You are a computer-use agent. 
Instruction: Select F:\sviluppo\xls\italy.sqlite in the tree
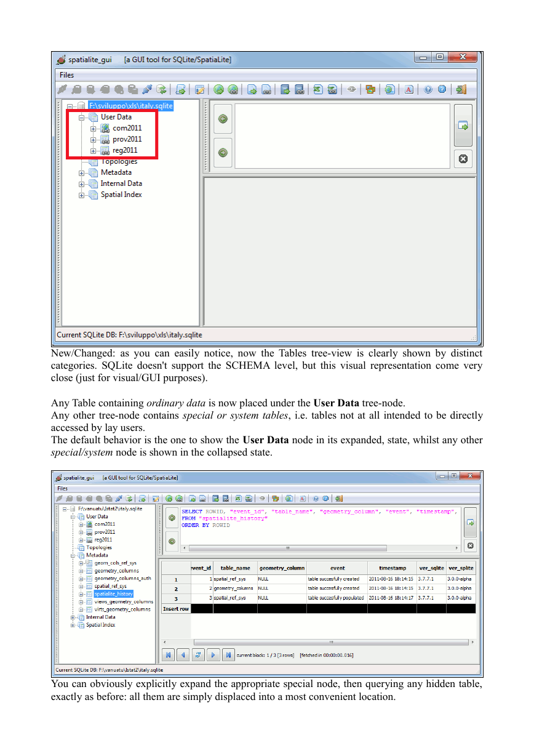tap(131, 106)
